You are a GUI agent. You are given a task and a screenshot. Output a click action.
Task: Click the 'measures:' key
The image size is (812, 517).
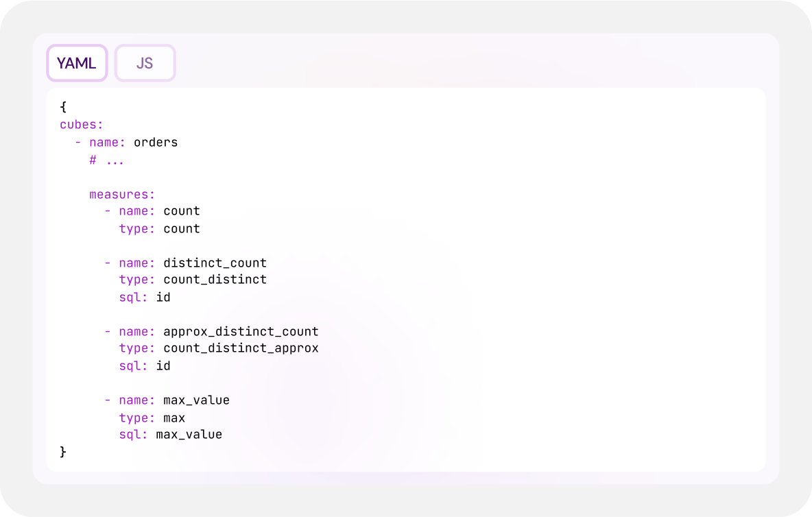[x=122, y=194]
